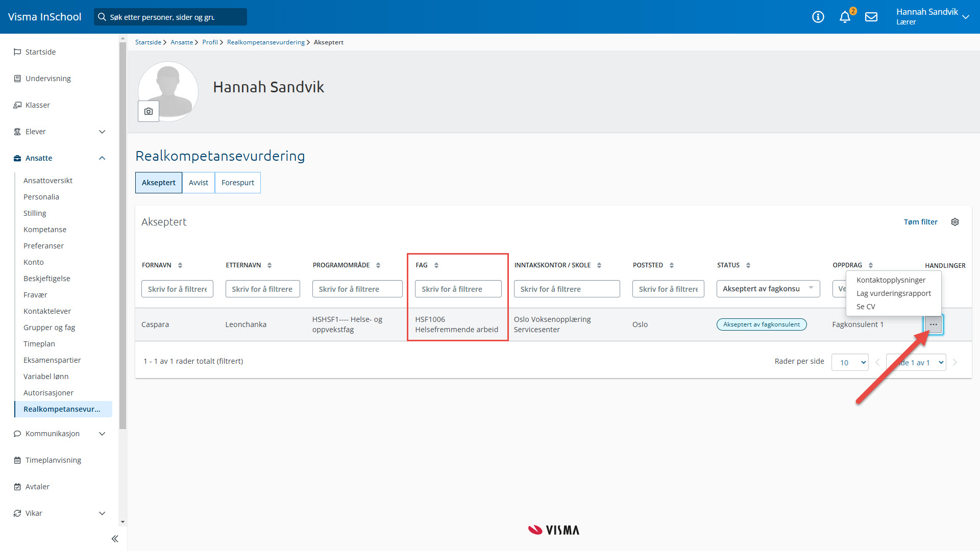The image size is (980, 551).
Task: Sort by Programområde column
Action: point(378,265)
